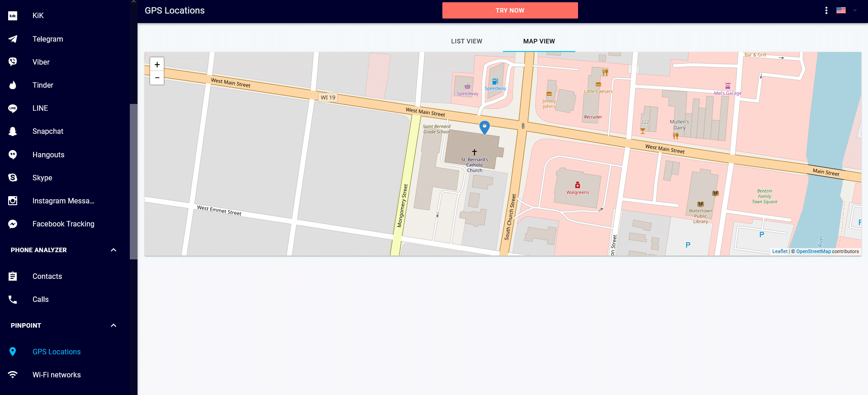This screenshot has height=395, width=868.
Task: Click the Contacts clipboard icon
Action: (x=13, y=276)
